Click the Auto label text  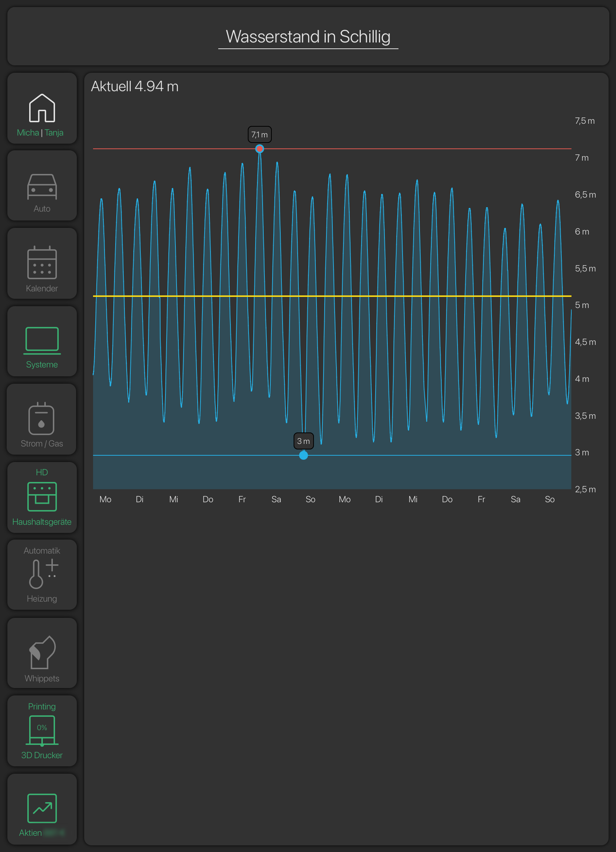[x=42, y=209]
